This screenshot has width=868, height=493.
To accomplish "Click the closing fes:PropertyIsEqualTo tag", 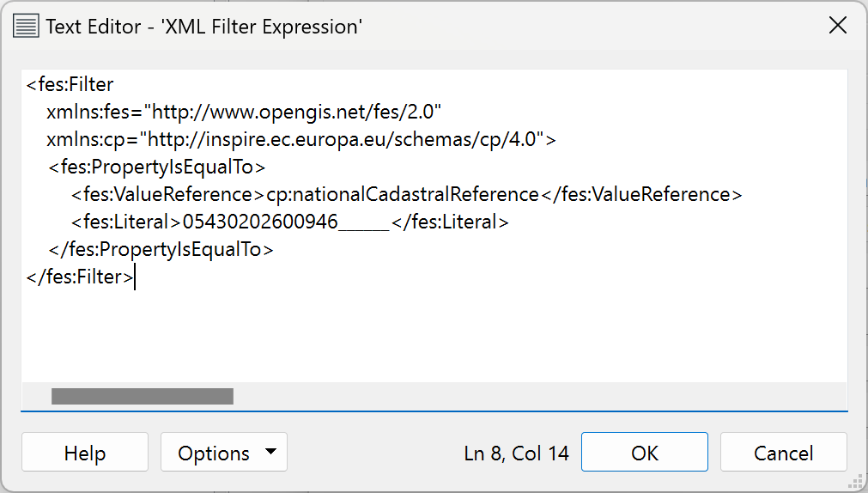I will pyautogui.click(x=161, y=249).
